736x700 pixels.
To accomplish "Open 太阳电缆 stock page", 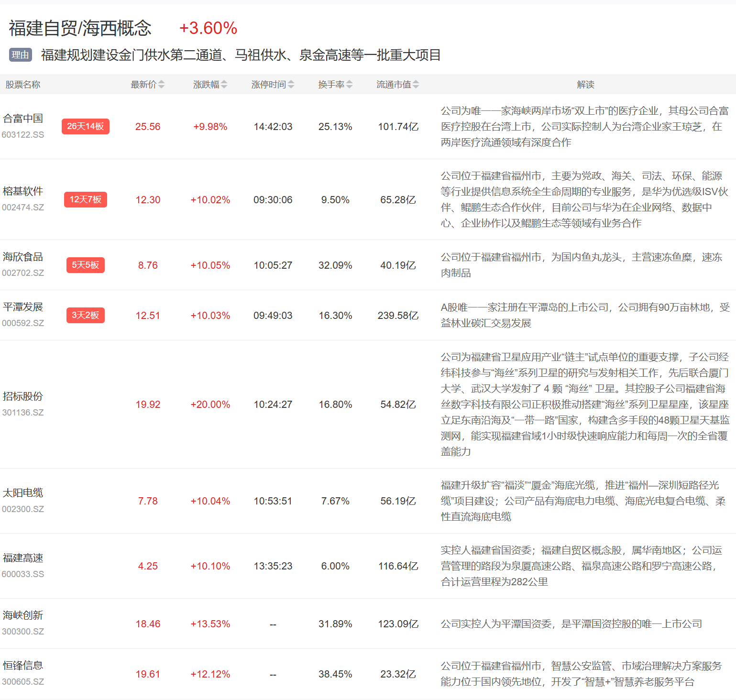I will point(23,493).
